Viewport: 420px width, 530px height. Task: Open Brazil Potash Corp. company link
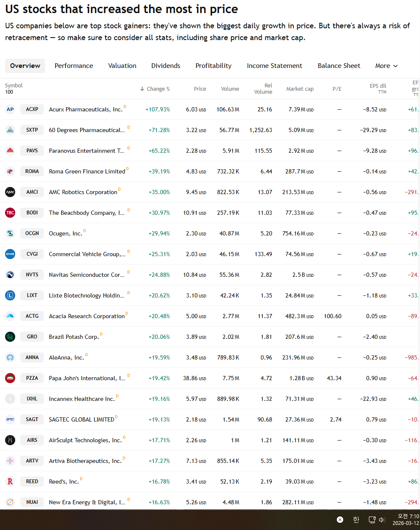coord(74,337)
